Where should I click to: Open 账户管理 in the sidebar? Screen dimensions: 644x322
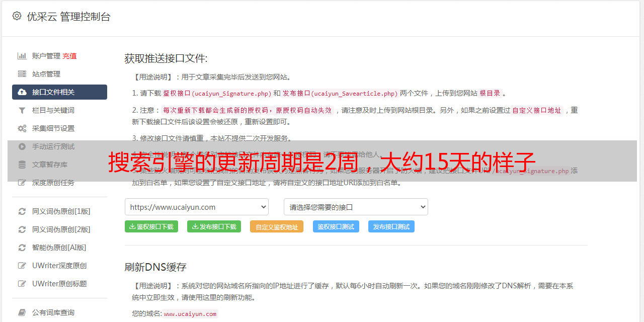tap(46, 56)
